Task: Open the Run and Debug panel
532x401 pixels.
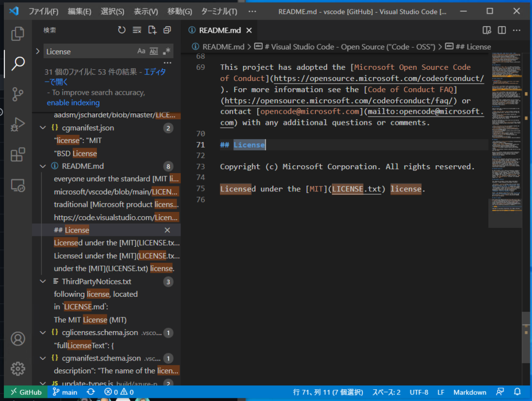Action: point(17,125)
